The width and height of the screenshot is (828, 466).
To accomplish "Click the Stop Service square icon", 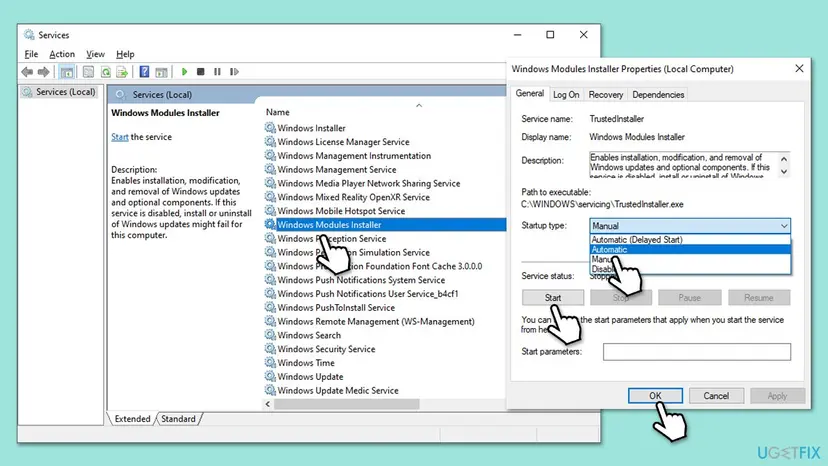I will pyautogui.click(x=201, y=71).
